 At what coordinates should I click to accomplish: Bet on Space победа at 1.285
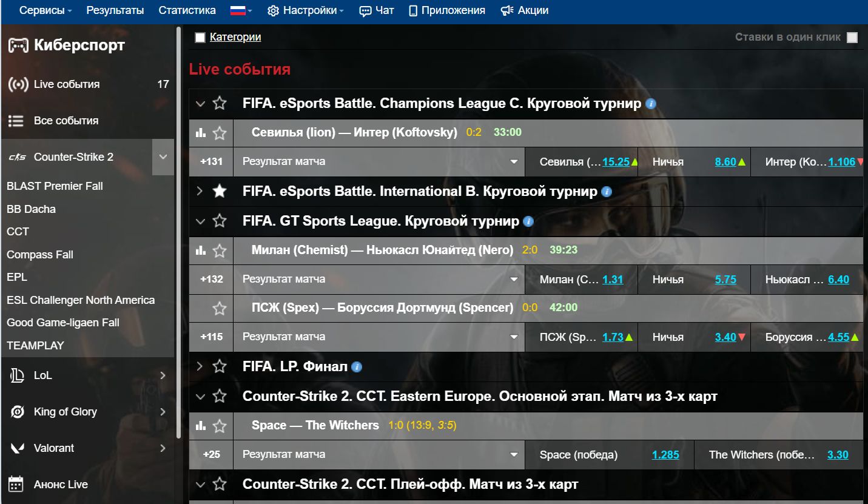pyautogui.click(x=665, y=455)
